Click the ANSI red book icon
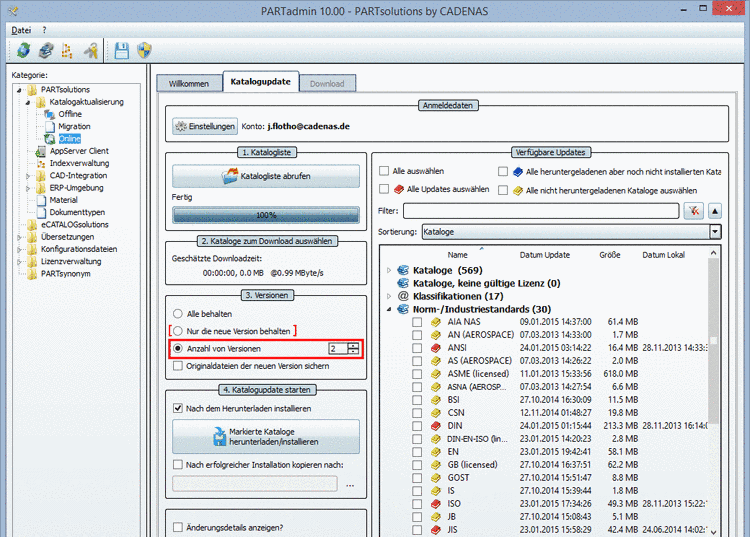The width and height of the screenshot is (750, 537). coord(435,348)
